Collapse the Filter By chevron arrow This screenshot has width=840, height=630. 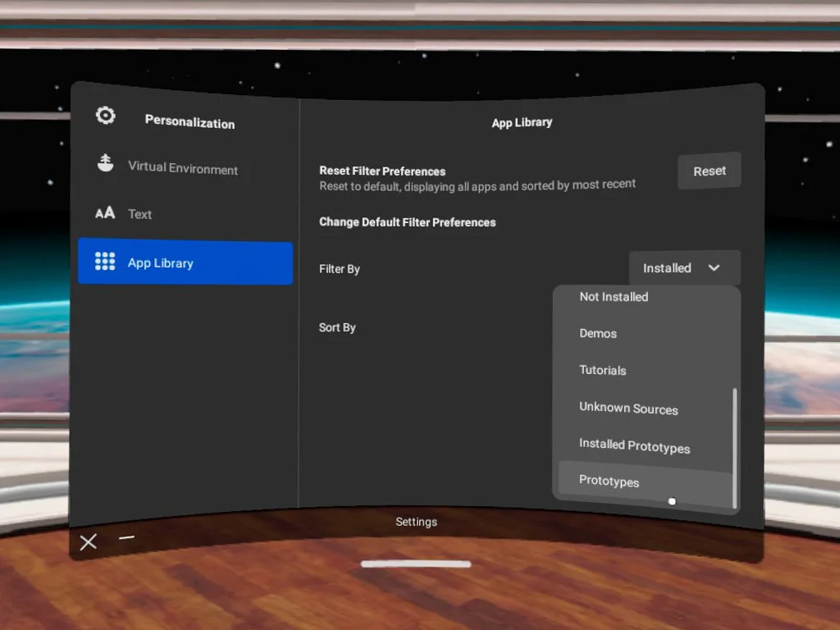[714, 268]
